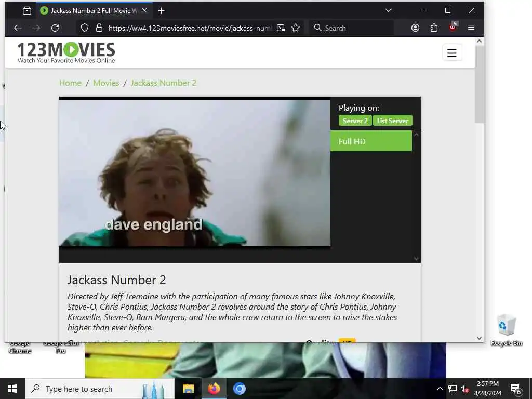Open tracking protection shield icon

point(85,28)
